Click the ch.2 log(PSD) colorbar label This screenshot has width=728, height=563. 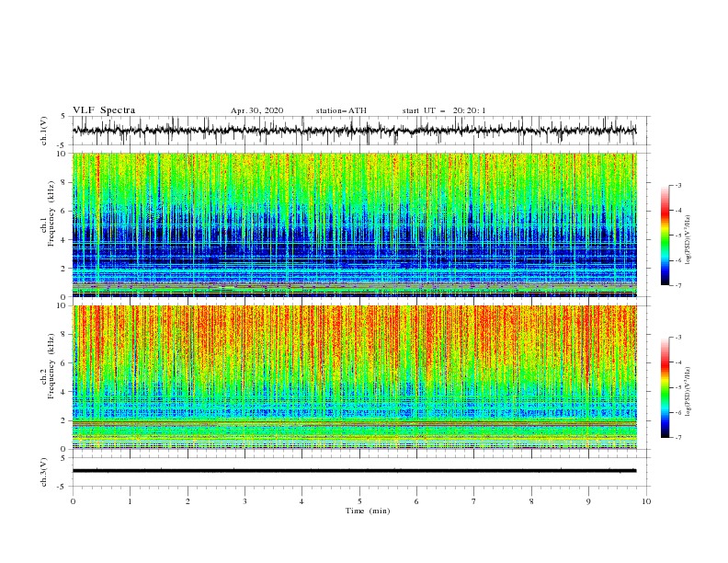(688, 392)
